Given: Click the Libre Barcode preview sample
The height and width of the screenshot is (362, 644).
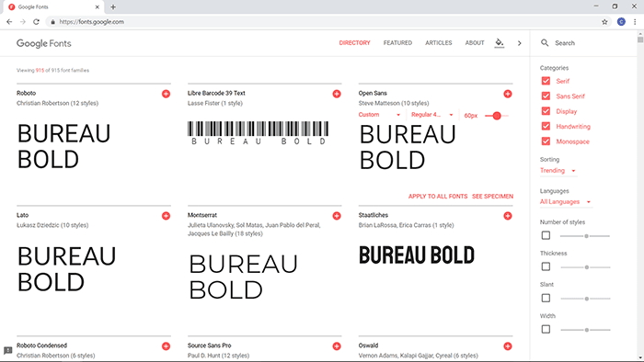Looking at the screenshot, I should (258, 133).
